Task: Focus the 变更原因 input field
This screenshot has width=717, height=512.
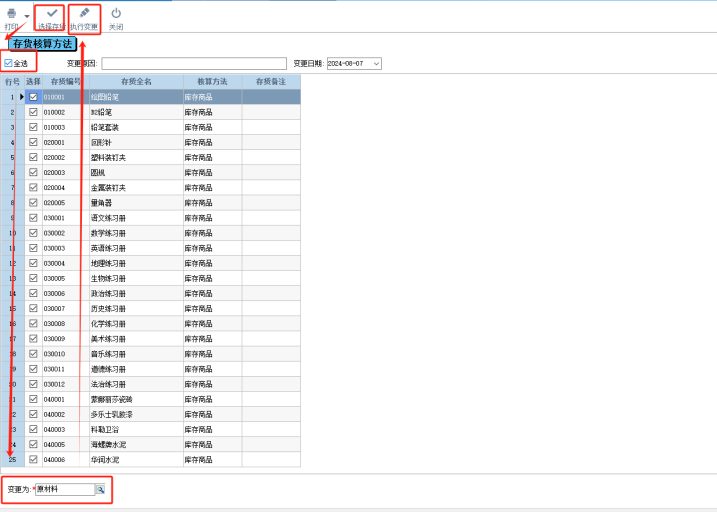Action: (194, 64)
